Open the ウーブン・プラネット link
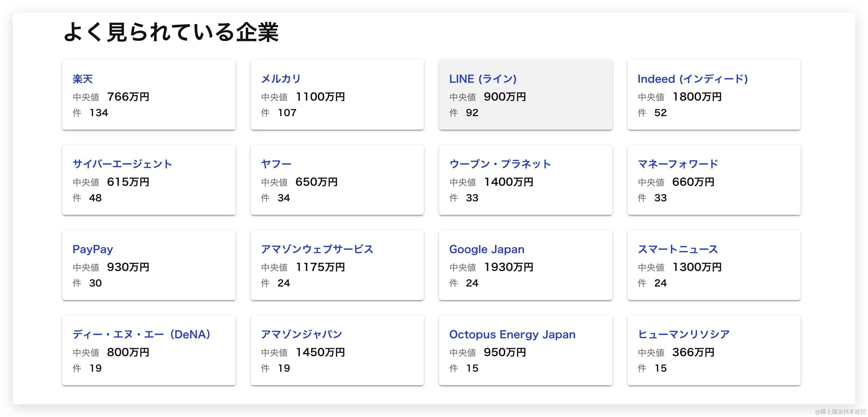The height and width of the screenshot is (417, 868). point(500,164)
